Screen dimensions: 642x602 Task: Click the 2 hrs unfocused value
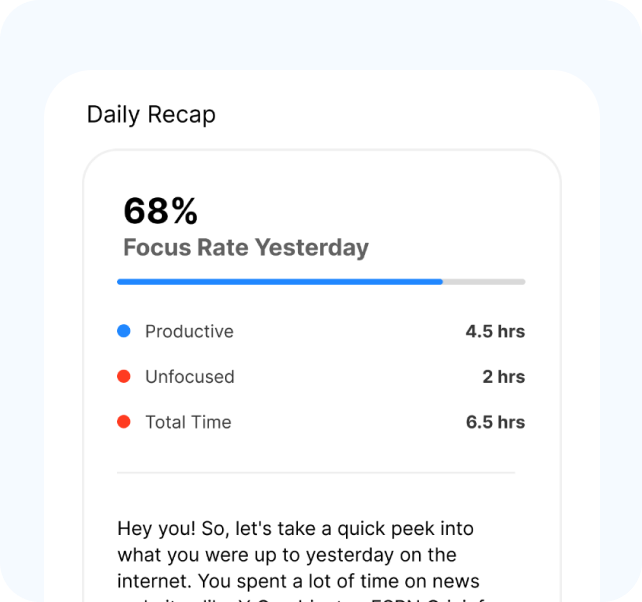point(503,377)
